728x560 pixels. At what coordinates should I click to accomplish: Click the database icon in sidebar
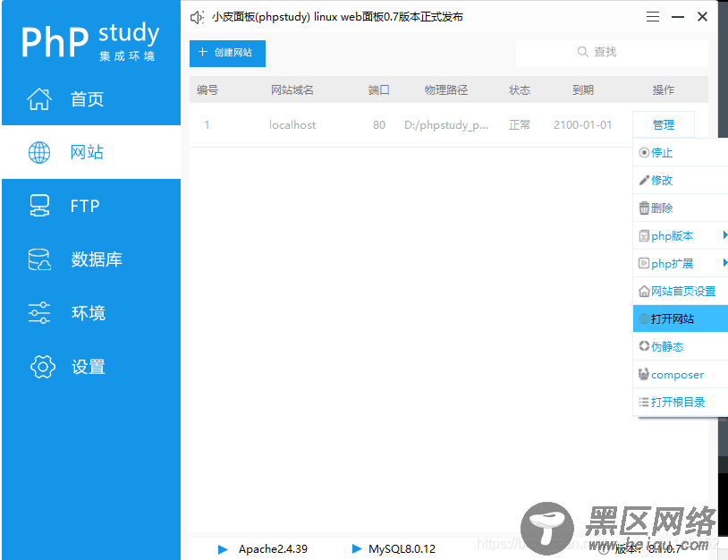pyautogui.click(x=39, y=259)
